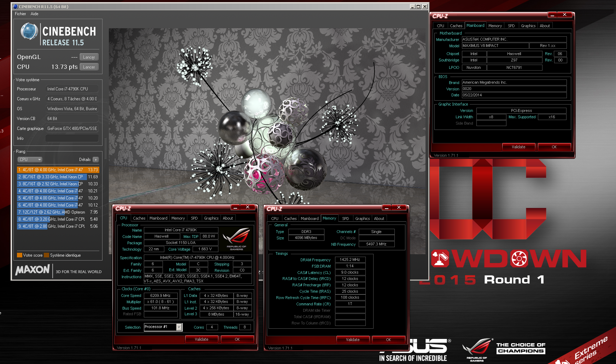The width and height of the screenshot is (616, 364).
Task: Open About tab in CPU-Z CPU window
Action: pyautogui.click(x=228, y=218)
